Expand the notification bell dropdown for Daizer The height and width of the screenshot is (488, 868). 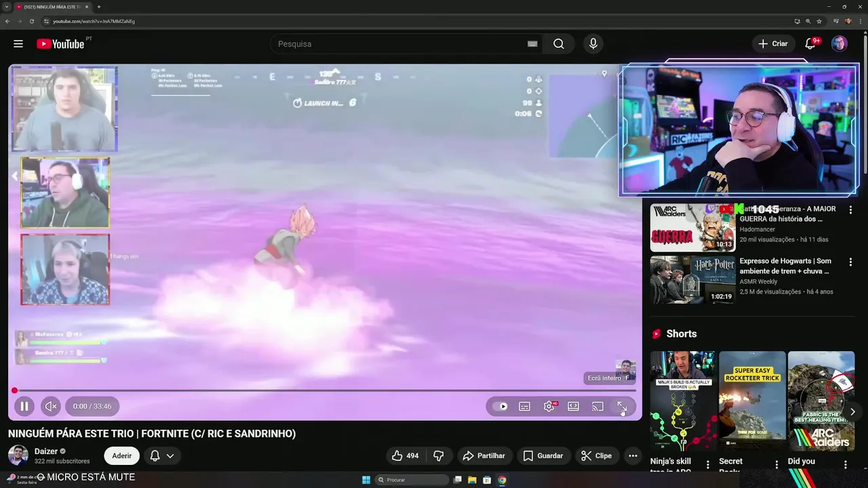pos(162,456)
